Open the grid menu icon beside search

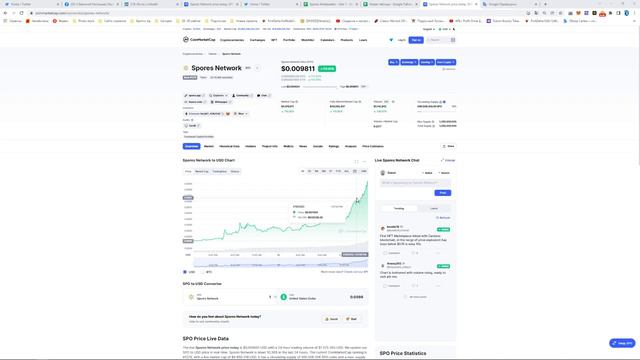(x=453, y=40)
